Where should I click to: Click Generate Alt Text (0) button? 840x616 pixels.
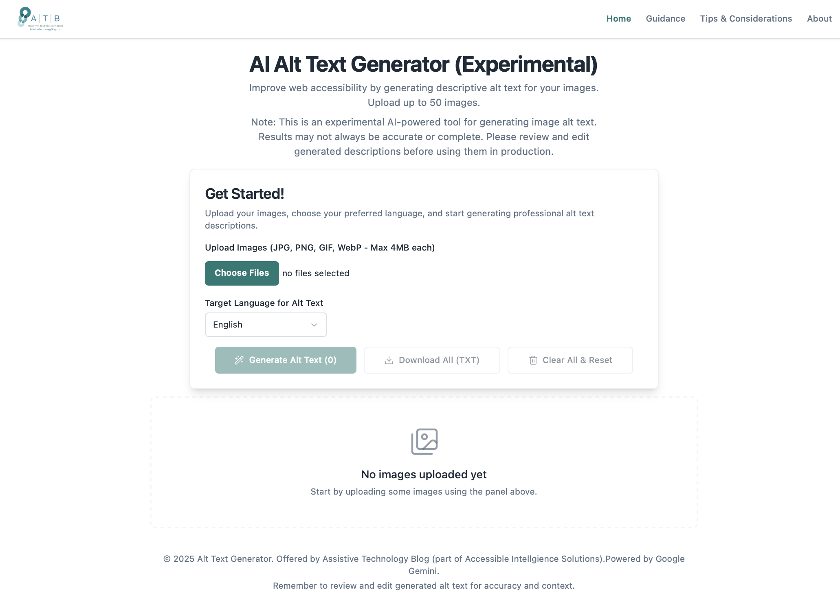(x=286, y=360)
